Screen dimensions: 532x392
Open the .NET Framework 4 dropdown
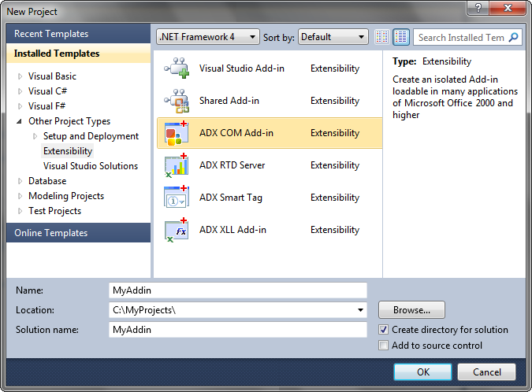point(208,36)
